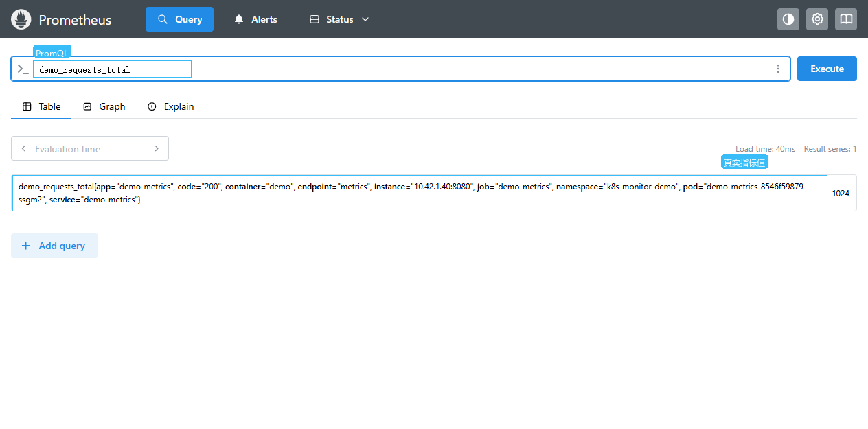Switch to the Graph tab
The image size is (868, 429).
pos(104,106)
